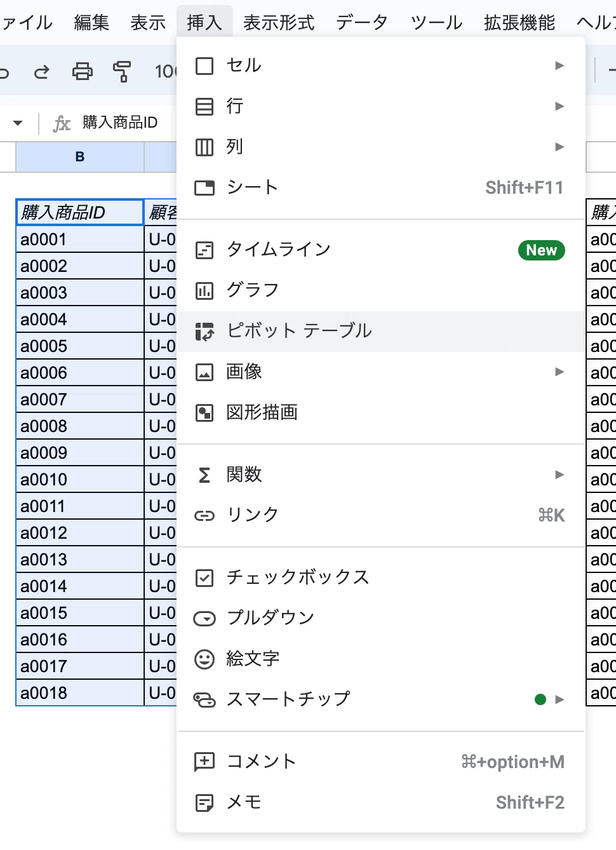
Task: Open the データ menu
Action: pos(362,22)
